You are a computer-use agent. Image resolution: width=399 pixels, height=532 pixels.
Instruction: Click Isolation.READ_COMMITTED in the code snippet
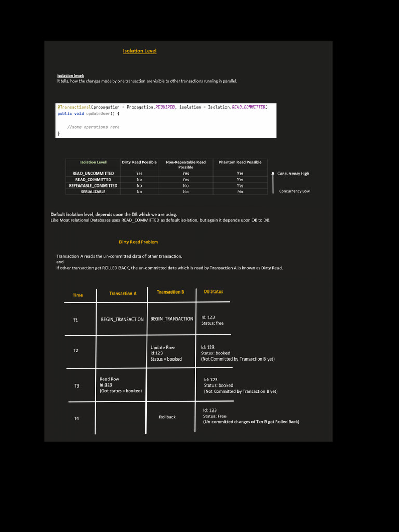click(x=236, y=107)
